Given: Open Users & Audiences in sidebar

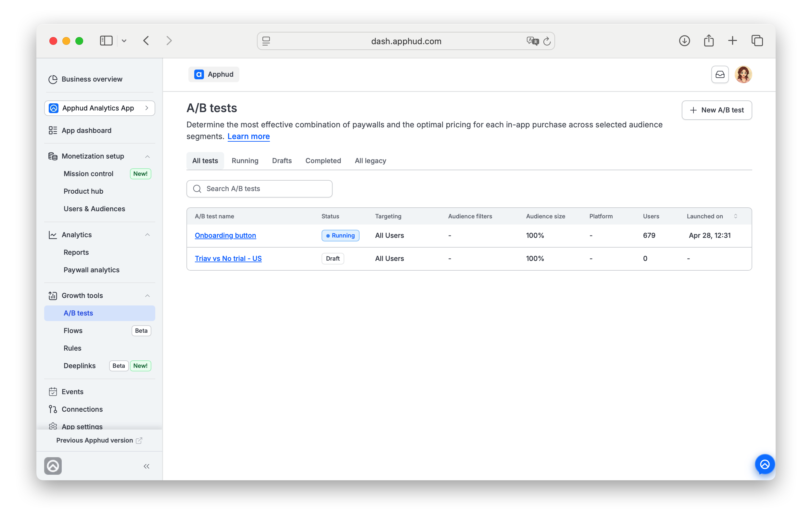Looking at the screenshot, I should tap(95, 209).
